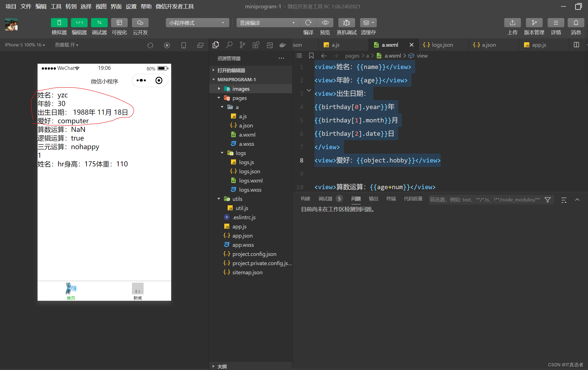Open the 工具 menu in menu bar
This screenshot has width=588, height=370.
(56, 6)
